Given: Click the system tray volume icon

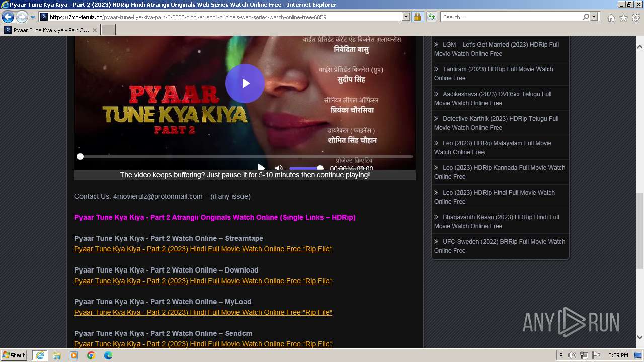Looking at the screenshot, I should tap(572, 355).
